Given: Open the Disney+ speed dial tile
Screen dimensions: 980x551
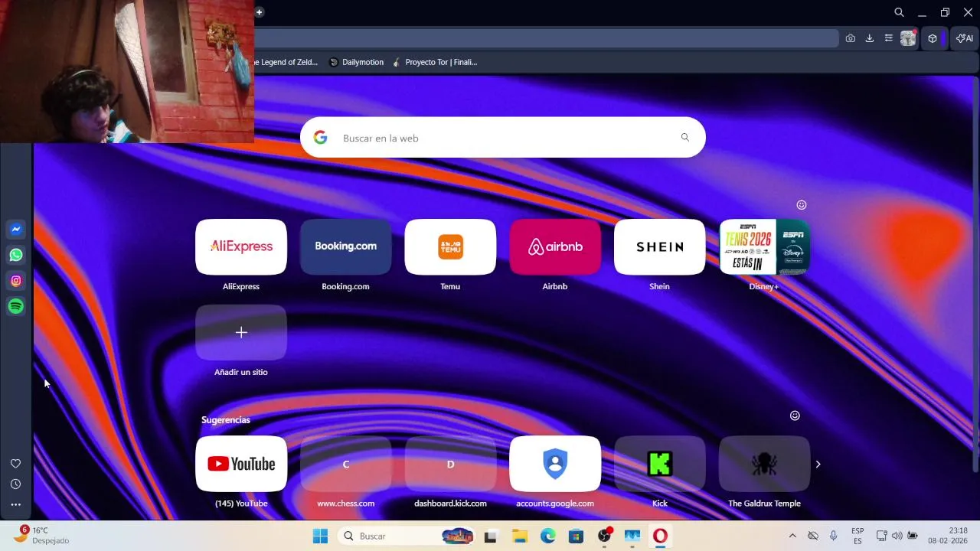Looking at the screenshot, I should [764, 247].
